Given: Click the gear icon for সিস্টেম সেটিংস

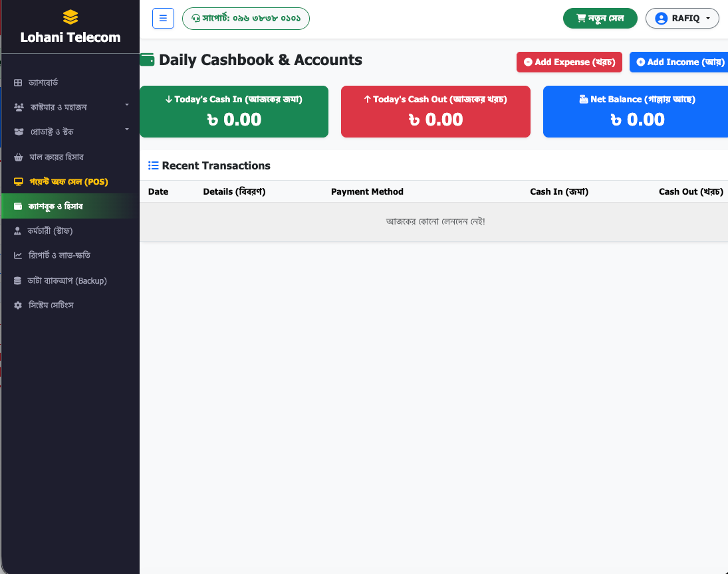Looking at the screenshot, I should 18,305.
